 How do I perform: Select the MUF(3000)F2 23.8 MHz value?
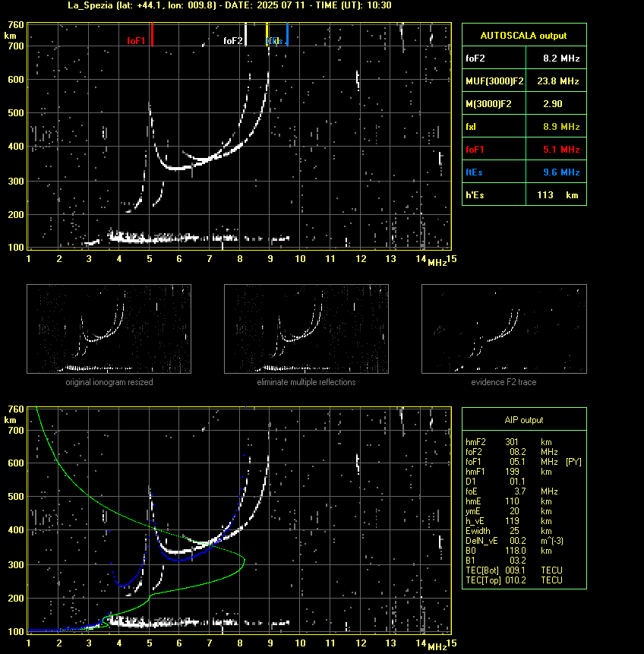click(x=558, y=81)
